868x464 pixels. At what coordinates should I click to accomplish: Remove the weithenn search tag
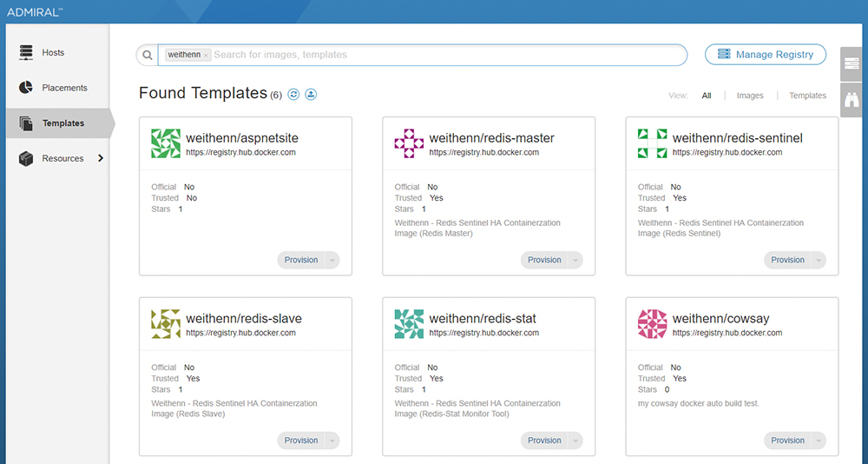click(x=206, y=56)
